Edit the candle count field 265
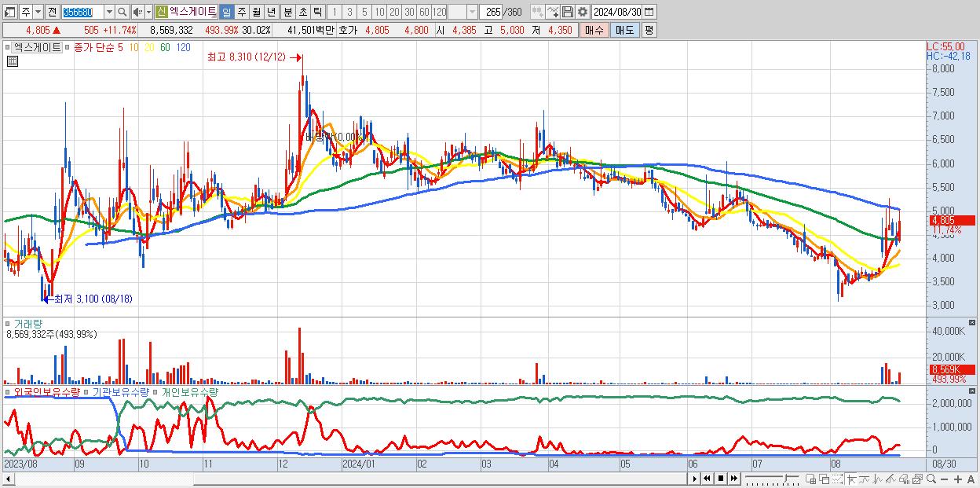The height and width of the screenshot is (488, 980). click(491, 12)
